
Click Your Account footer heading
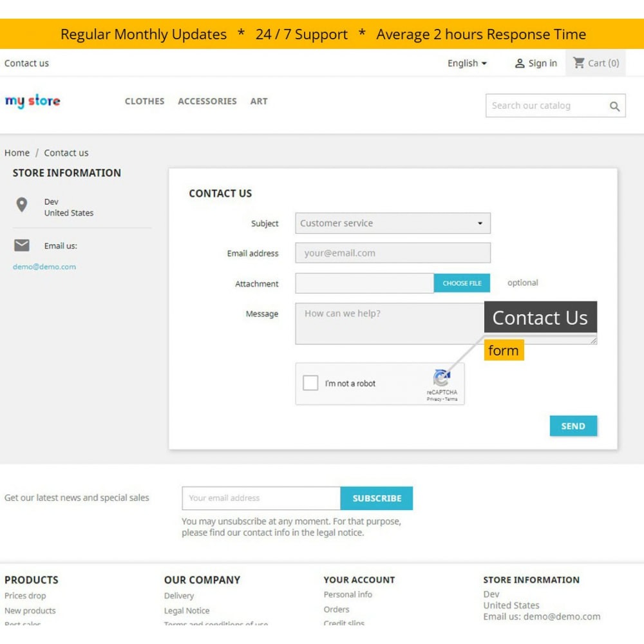tap(359, 580)
